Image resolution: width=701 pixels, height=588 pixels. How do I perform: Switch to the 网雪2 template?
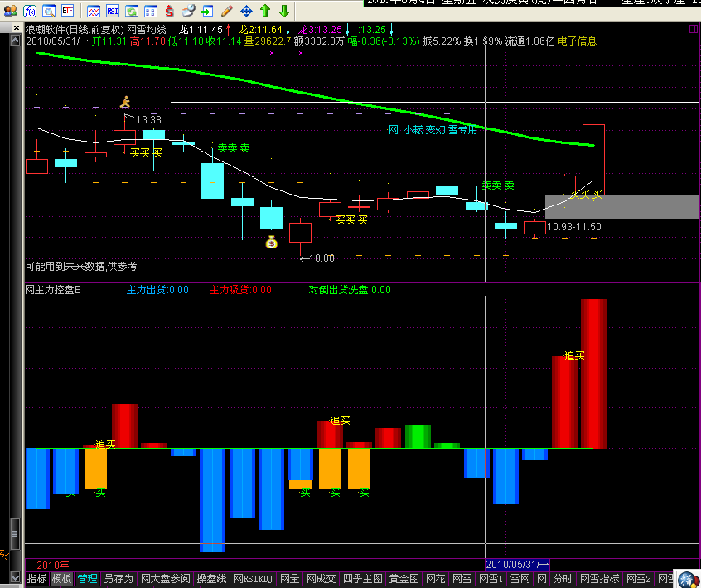coord(638,579)
